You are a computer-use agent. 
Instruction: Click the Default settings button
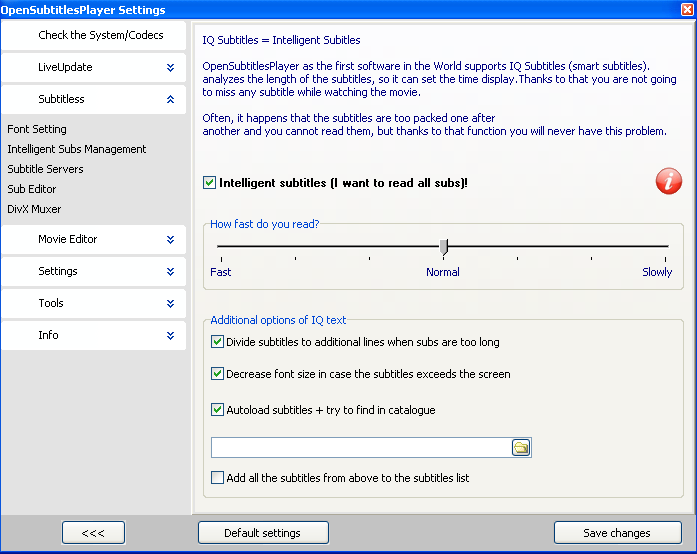tap(263, 533)
